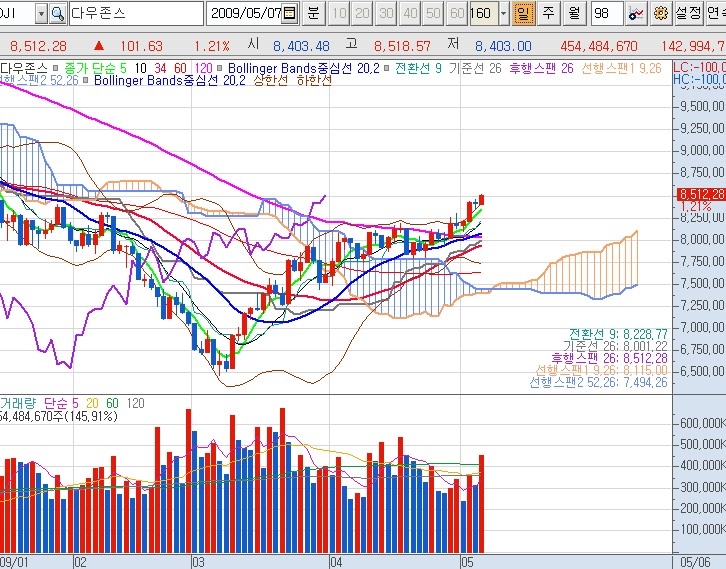Click the gear settings icon
Viewport: 726px width, 569px height.
pos(660,14)
